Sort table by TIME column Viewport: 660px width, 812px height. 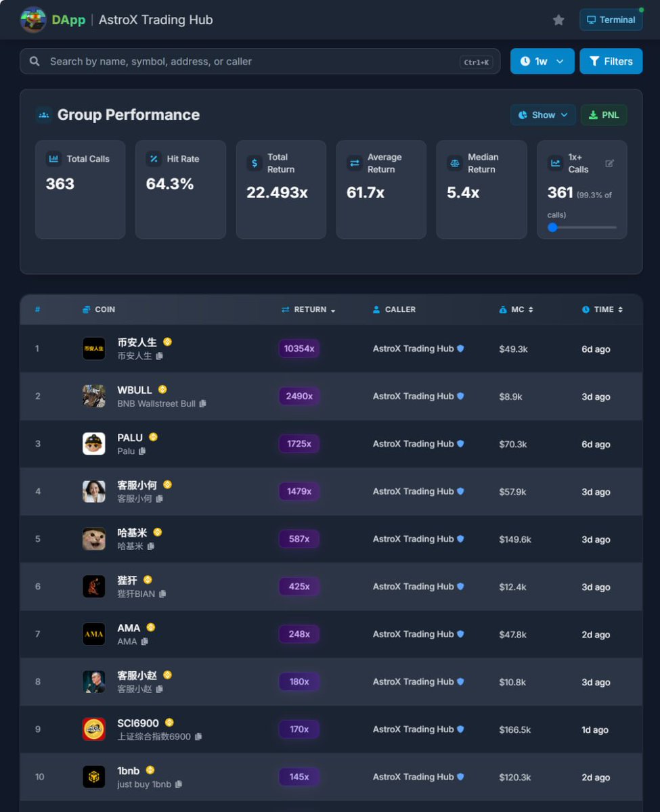602,309
